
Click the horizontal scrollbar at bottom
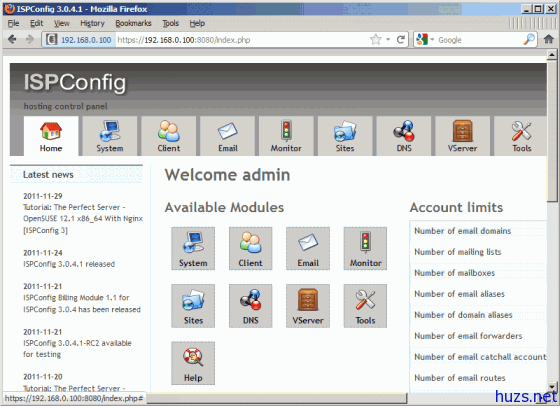tap(276, 398)
